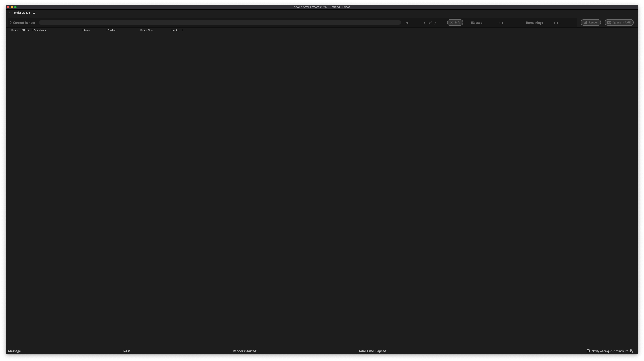This screenshot has height=361, width=644.
Task: Click the Comp Name column header
Action: click(40, 30)
